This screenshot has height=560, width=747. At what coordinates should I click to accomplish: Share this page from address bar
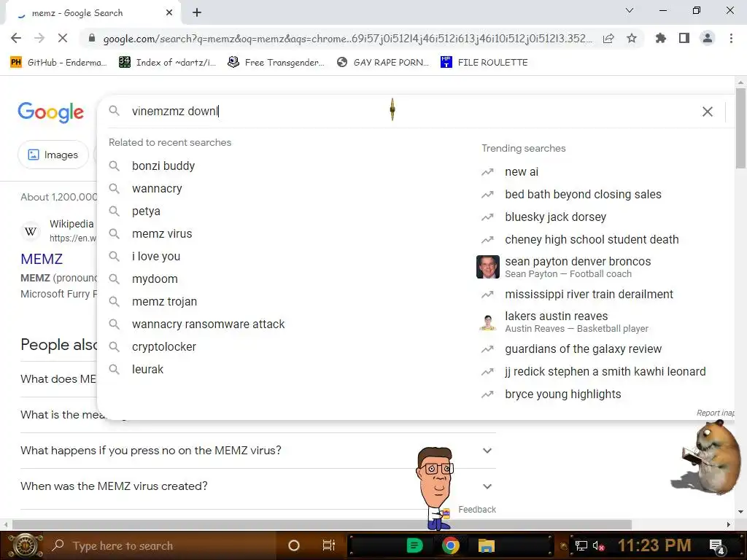[608, 39]
